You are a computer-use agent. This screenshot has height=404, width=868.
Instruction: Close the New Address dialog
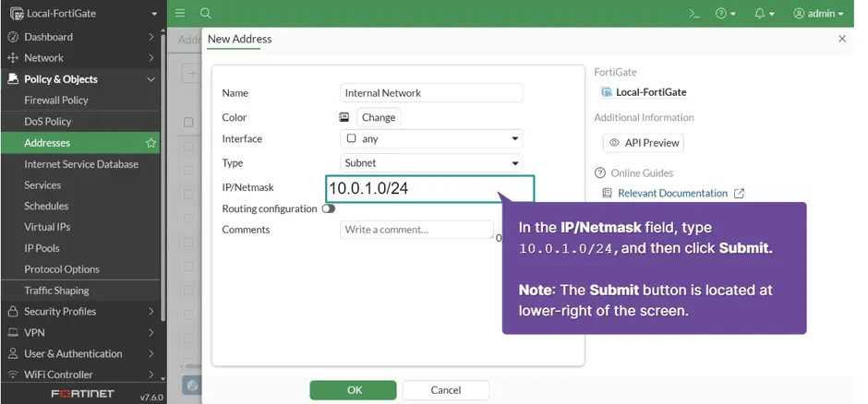[x=842, y=39]
